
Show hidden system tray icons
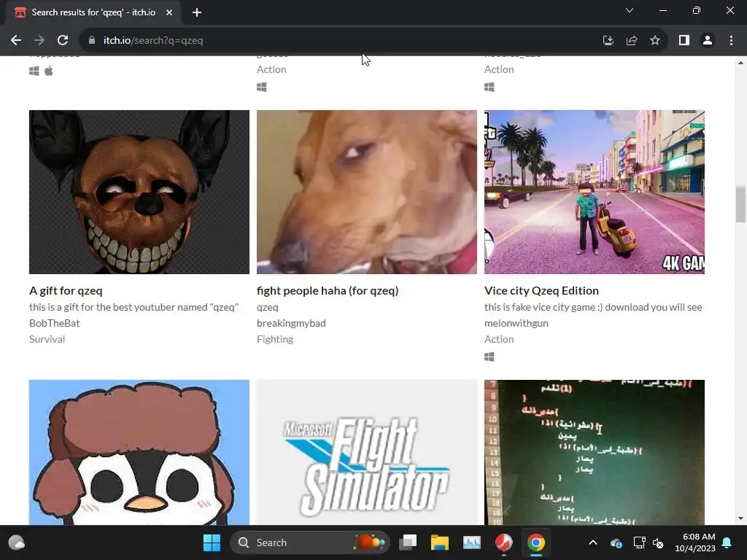point(592,542)
